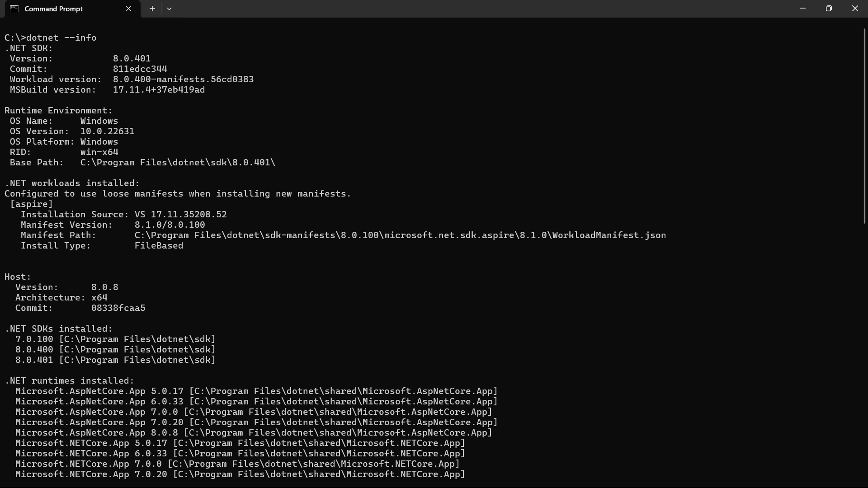Click the SDK version 8.0.401 value

132,58
